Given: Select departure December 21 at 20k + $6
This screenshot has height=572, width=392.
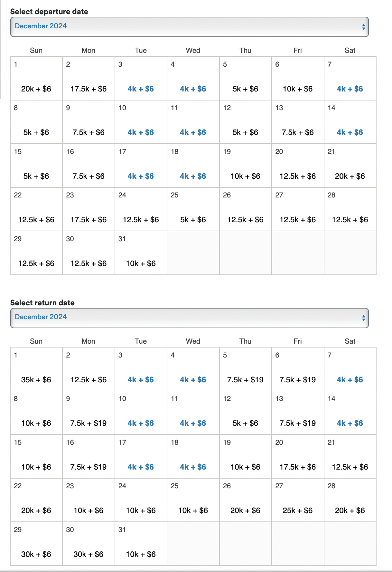Looking at the screenshot, I should click(x=350, y=176).
